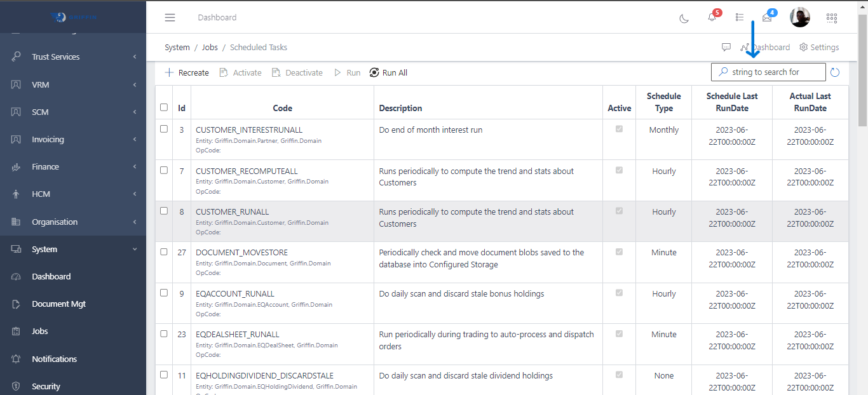Click the task list icon in top bar
Viewport: 868px width, 395px height.
(x=739, y=18)
